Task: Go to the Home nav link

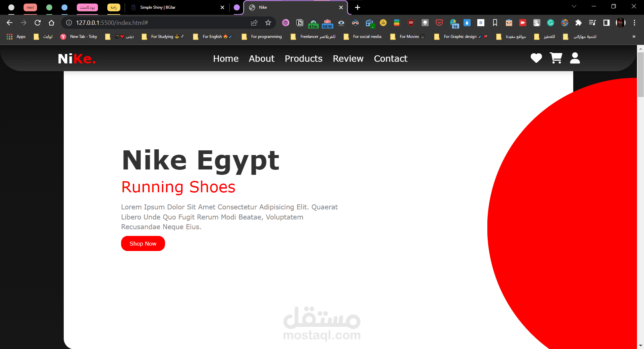Action: point(226,58)
